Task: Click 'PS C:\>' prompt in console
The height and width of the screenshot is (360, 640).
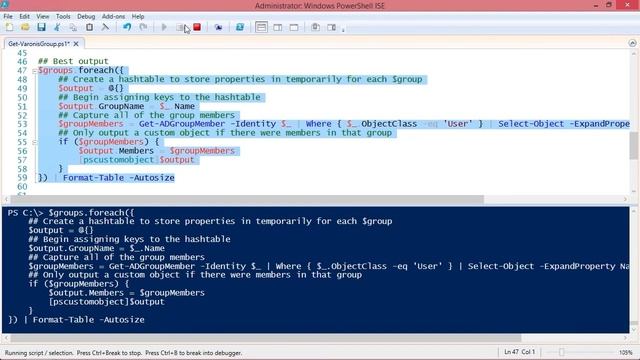Action: (25, 213)
